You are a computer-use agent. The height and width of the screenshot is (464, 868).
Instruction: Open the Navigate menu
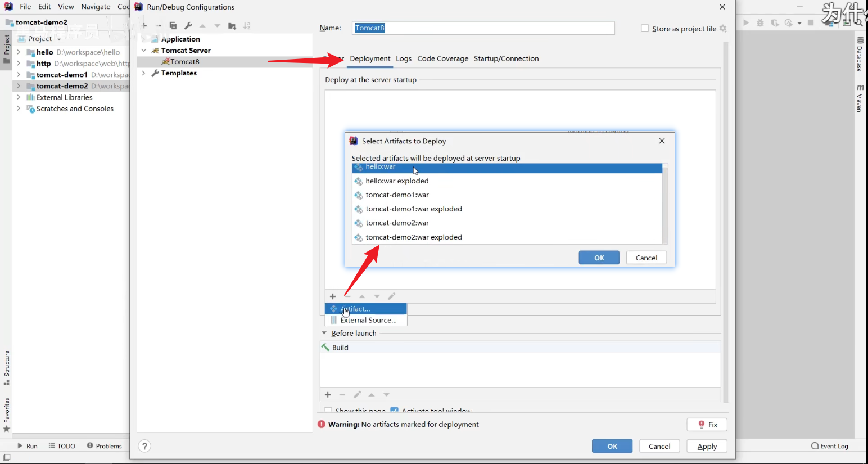[96, 7]
